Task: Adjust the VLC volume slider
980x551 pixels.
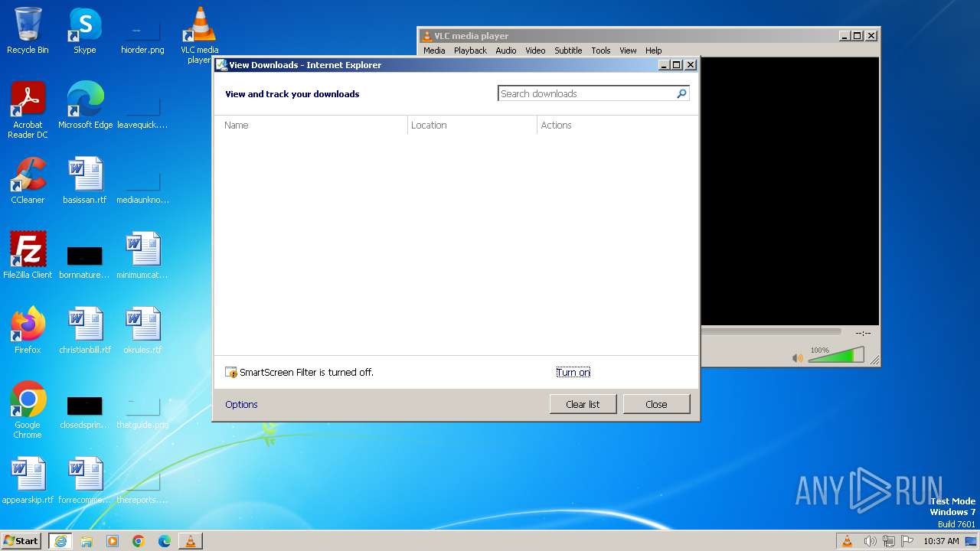Action: click(x=836, y=355)
